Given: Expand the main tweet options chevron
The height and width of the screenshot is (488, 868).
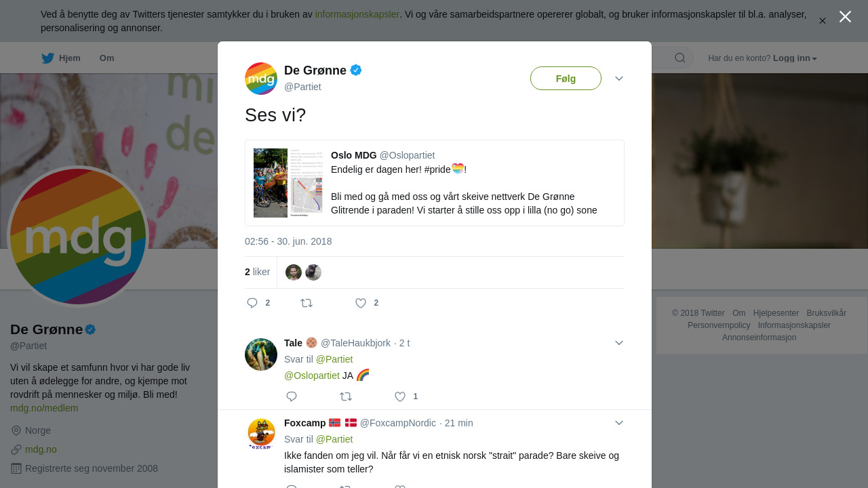Looking at the screenshot, I should tap(619, 79).
